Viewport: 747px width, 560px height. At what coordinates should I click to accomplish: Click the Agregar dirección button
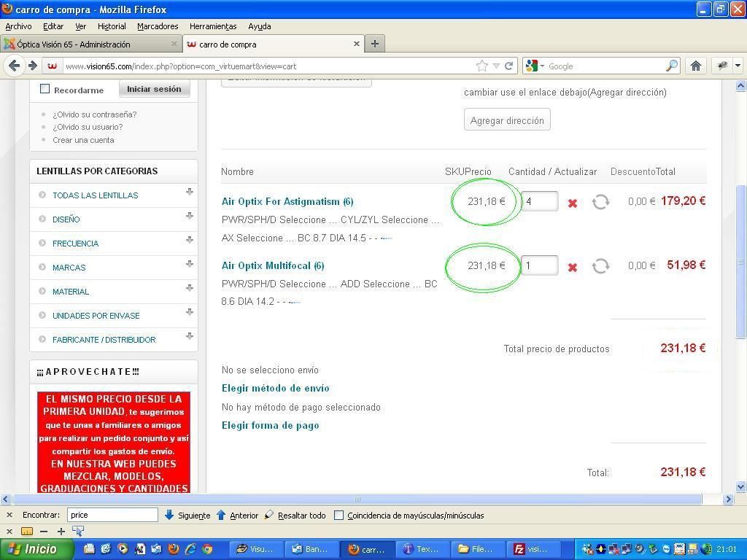click(x=507, y=120)
